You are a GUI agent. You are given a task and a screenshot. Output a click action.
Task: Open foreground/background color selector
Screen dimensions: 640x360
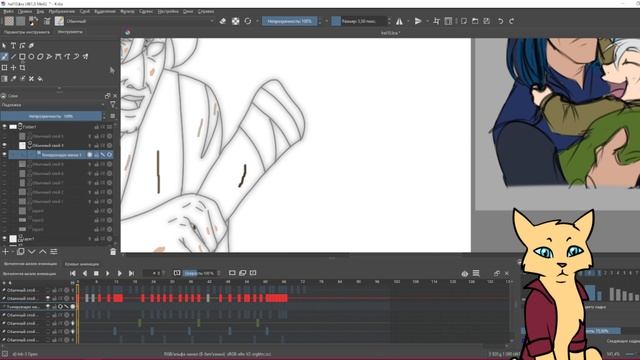pos(33,21)
